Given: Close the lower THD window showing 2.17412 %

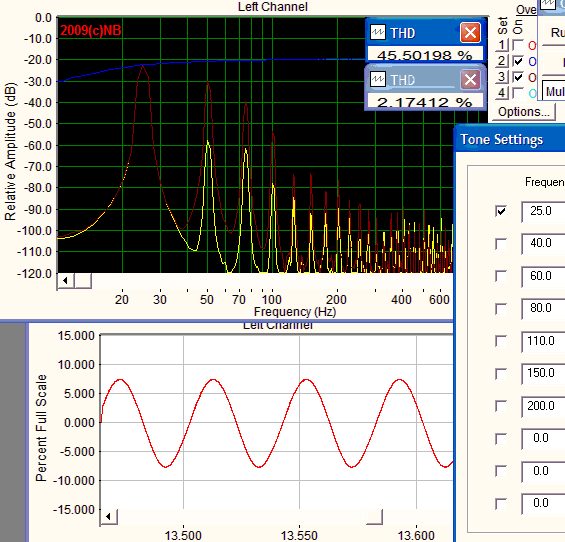Looking at the screenshot, I should [x=470, y=80].
